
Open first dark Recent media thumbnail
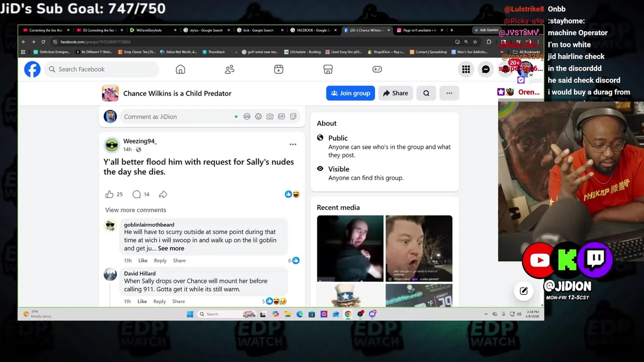(x=350, y=248)
